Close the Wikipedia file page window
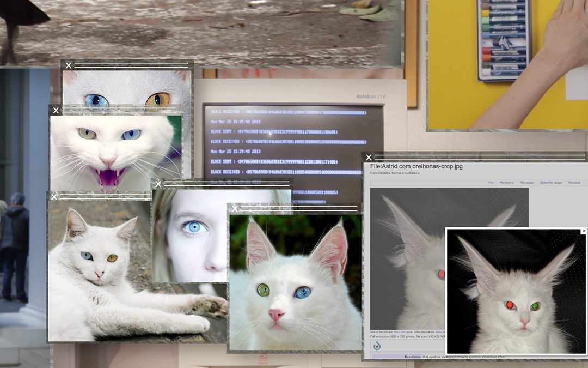This screenshot has width=588, height=368. click(369, 158)
